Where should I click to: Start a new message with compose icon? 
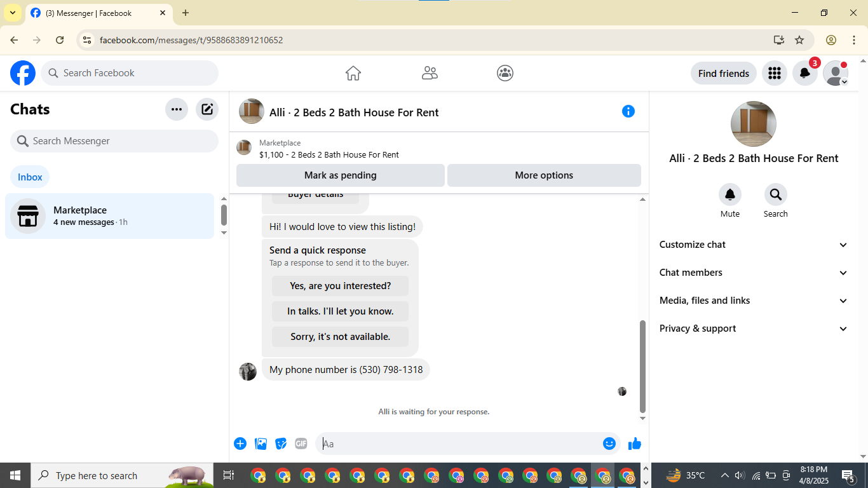207,109
